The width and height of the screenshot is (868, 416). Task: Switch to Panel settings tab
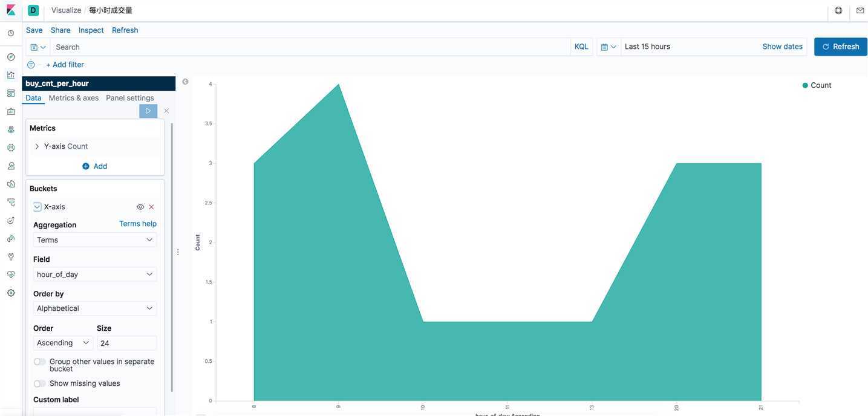[x=130, y=98]
